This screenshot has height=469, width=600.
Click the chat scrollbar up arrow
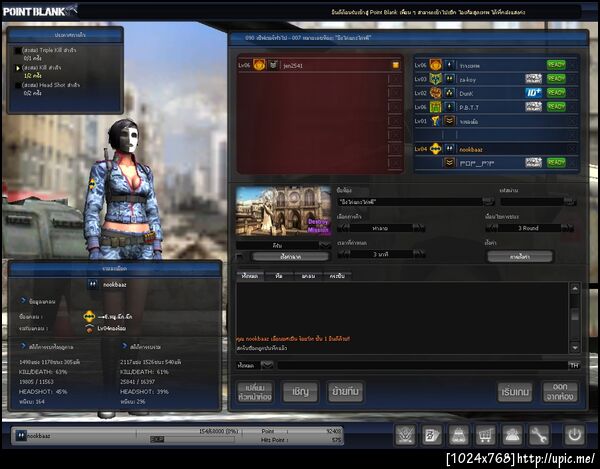575,288
